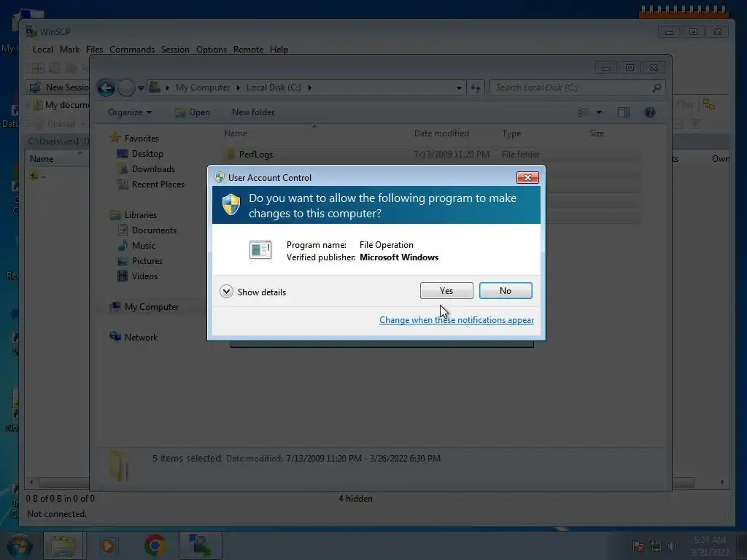Click the UAC shield icon in banner
The image size is (747, 560).
point(231,205)
